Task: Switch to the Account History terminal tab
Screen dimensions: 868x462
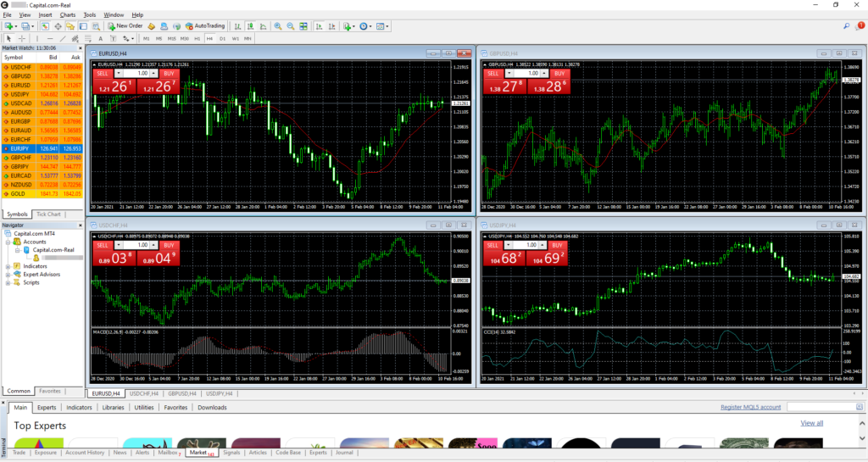Action: pyautogui.click(x=86, y=453)
